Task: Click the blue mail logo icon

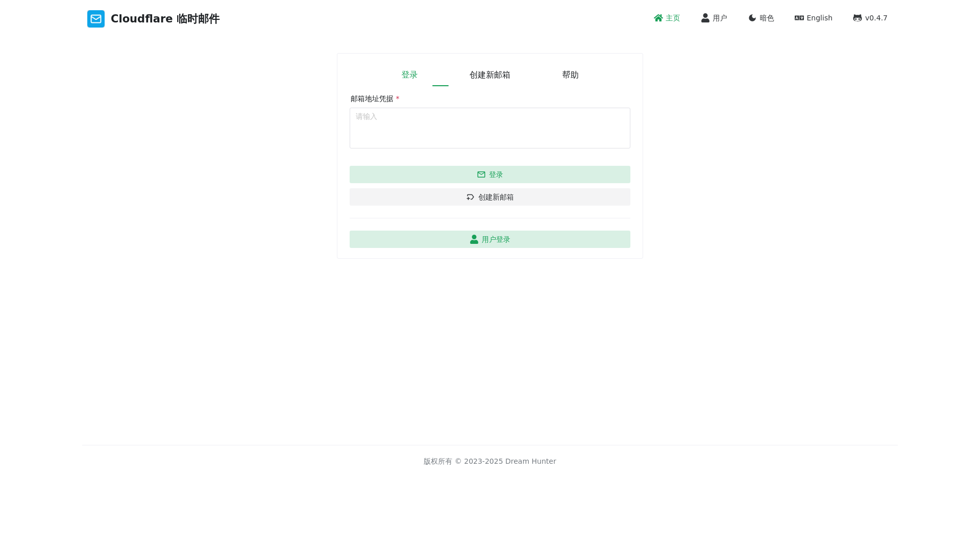Action: coord(96,19)
